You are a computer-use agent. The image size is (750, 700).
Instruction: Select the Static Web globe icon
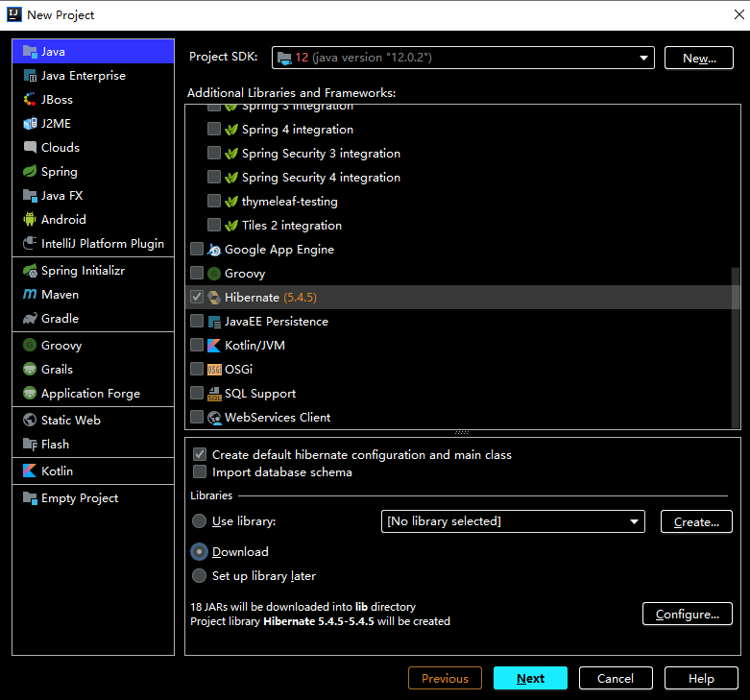(30, 421)
